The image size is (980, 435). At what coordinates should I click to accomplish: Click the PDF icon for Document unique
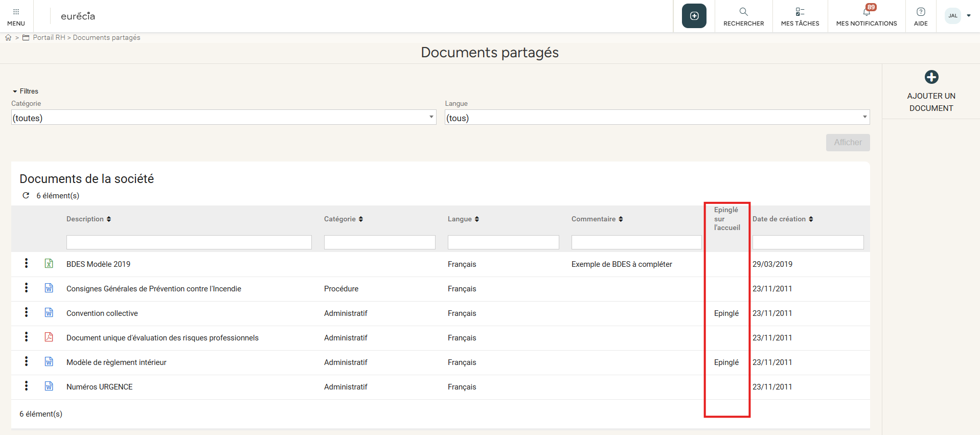(x=49, y=337)
